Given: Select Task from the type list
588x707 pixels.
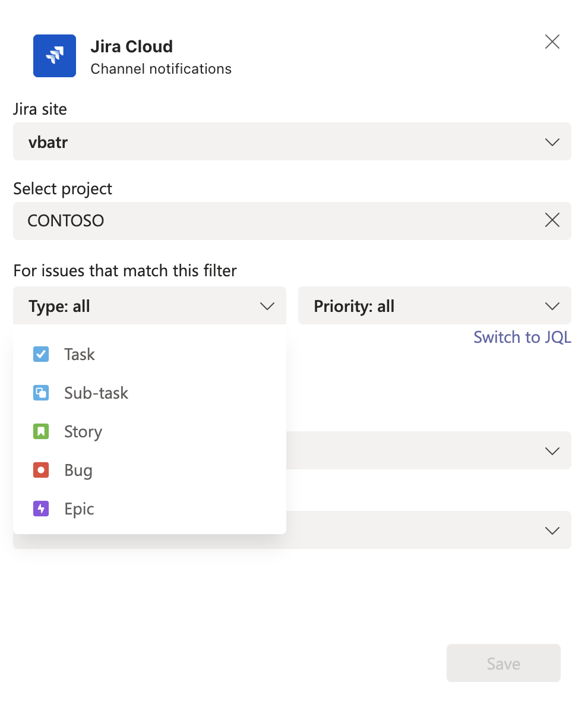Looking at the screenshot, I should [x=79, y=354].
